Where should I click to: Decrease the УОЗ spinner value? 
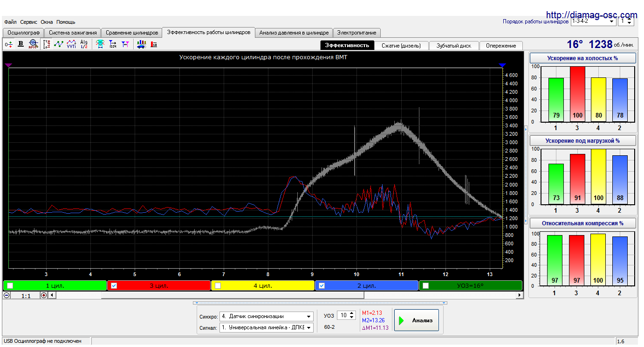(352, 318)
